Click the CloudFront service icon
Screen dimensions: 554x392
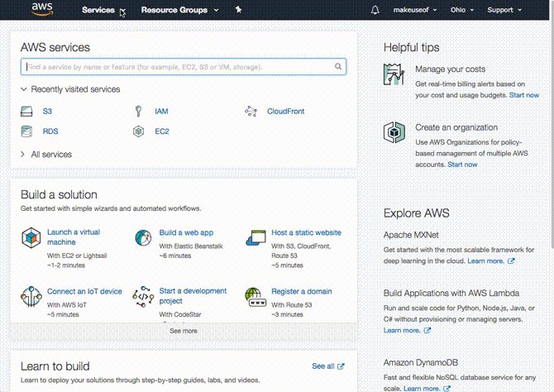click(251, 111)
